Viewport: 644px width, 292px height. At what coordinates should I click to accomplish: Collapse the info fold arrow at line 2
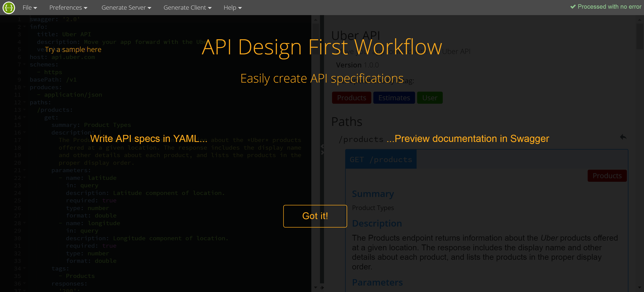tap(25, 27)
